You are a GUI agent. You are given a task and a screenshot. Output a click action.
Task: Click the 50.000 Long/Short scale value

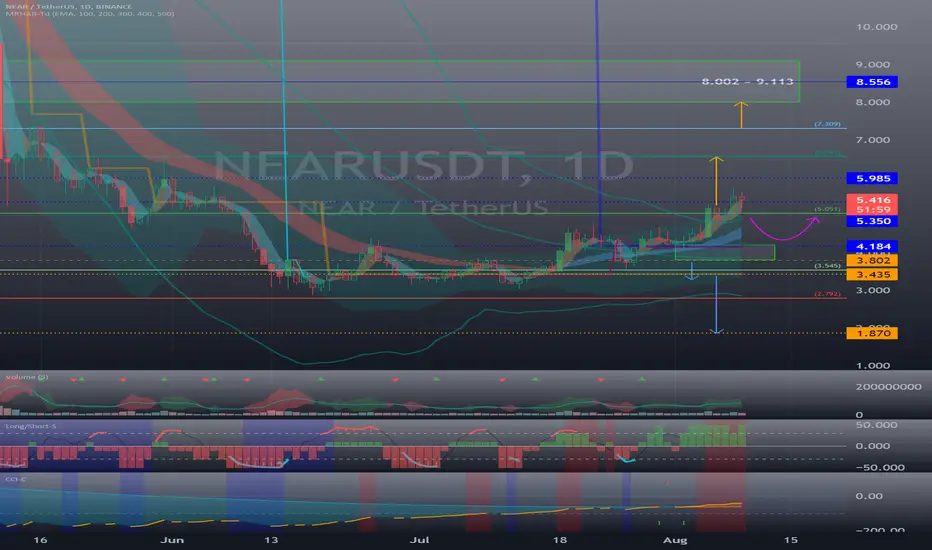pyautogui.click(x=876, y=425)
